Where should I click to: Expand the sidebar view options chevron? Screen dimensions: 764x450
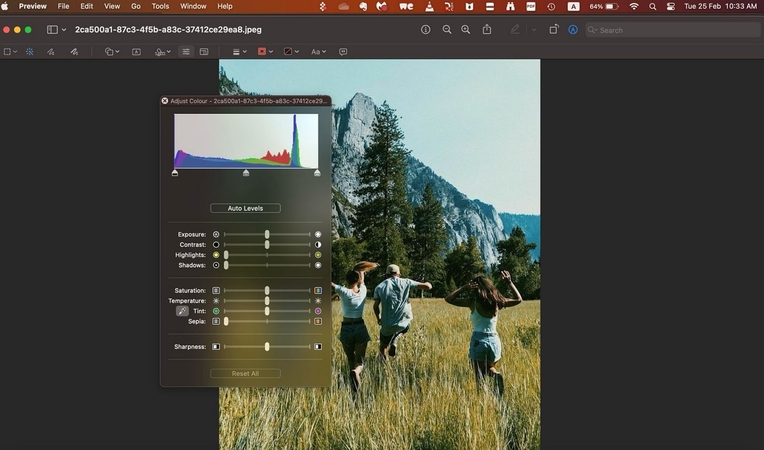click(x=64, y=30)
